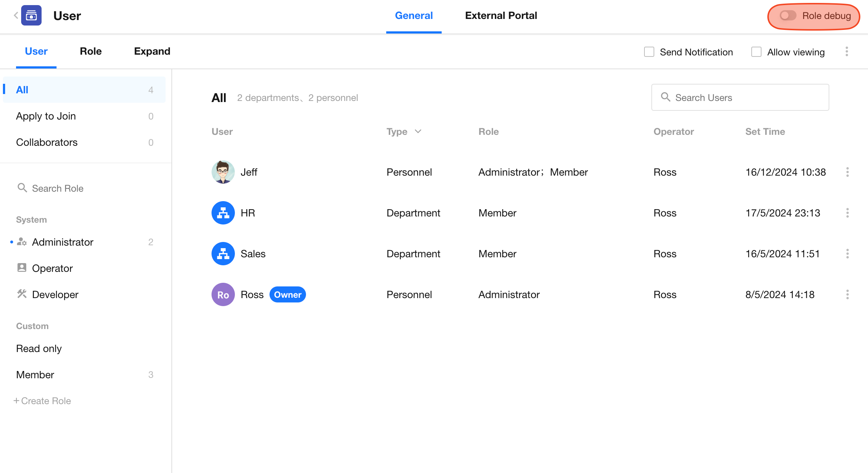Toggle the Role debug switch
This screenshot has height=473, width=868.
tap(788, 16)
